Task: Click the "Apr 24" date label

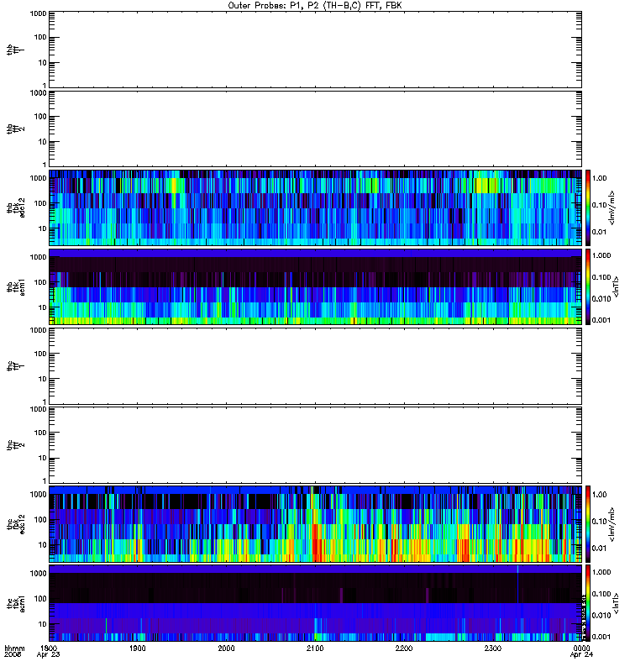Action: 581,655
